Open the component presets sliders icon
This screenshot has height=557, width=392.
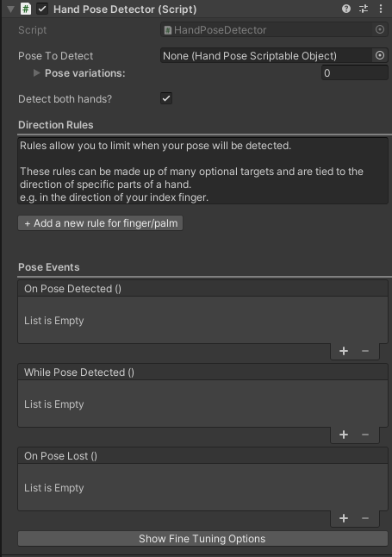[x=364, y=9]
